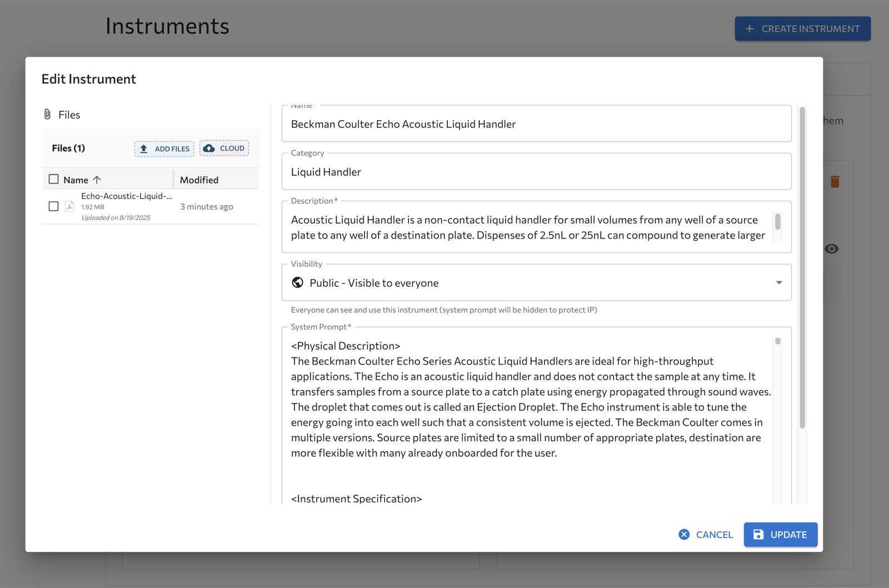Image resolution: width=889 pixels, height=588 pixels.
Task: Click the ADD FILES button
Action: (x=164, y=148)
